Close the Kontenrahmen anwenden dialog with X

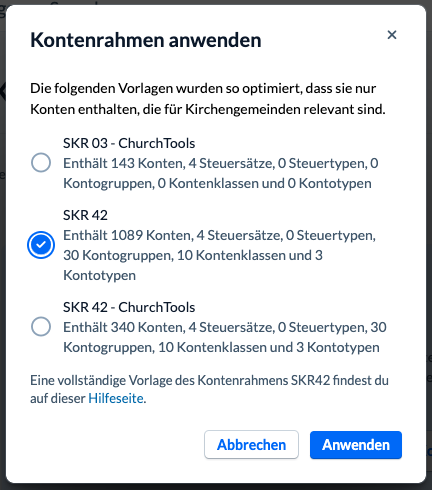[x=392, y=35]
